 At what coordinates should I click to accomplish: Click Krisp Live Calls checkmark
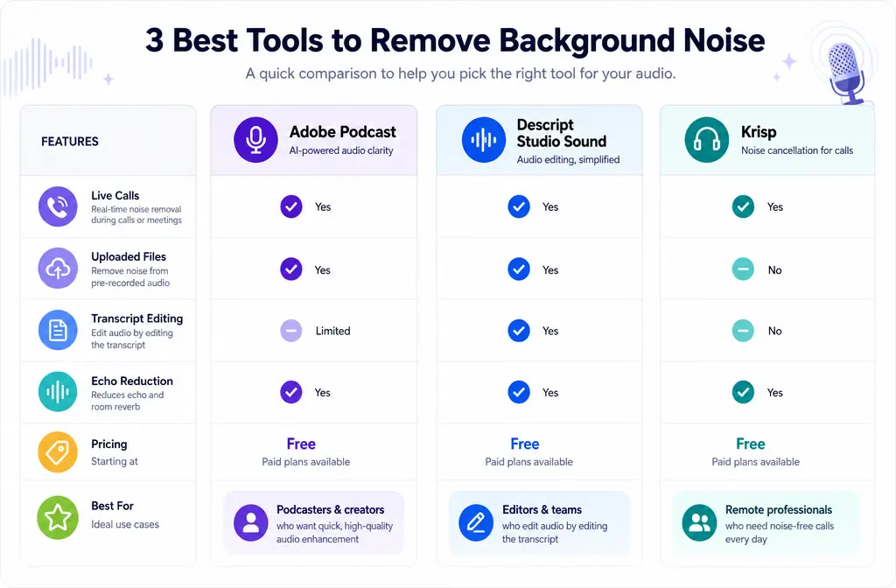[744, 206]
